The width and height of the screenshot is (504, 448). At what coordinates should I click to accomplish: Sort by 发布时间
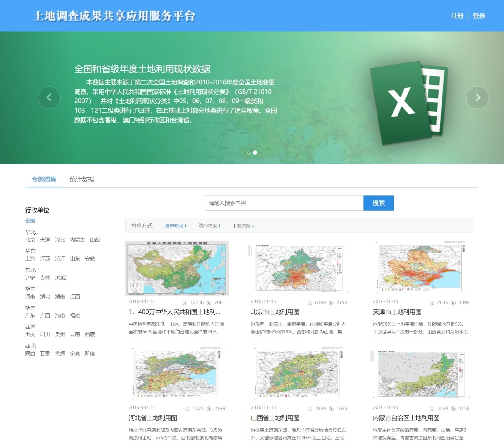[x=176, y=226]
